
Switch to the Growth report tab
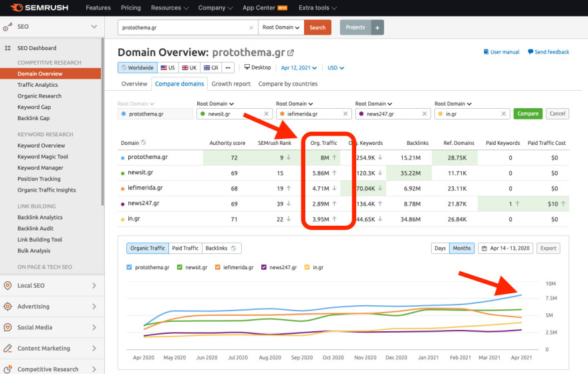pos(231,84)
